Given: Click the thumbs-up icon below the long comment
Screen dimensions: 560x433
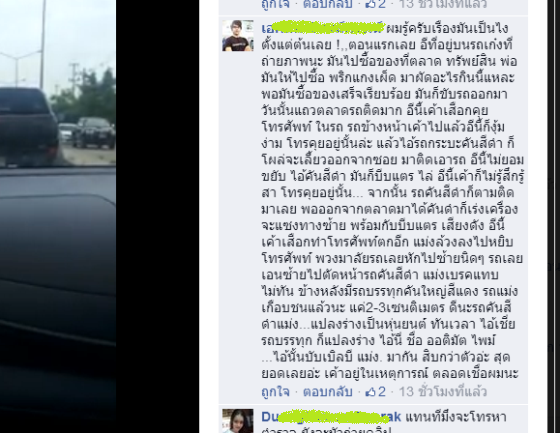Looking at the screenshot, I should 370,392.
